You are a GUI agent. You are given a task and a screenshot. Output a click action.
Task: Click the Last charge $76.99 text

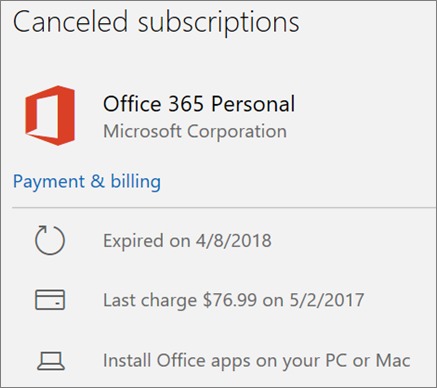pos(180,300)
